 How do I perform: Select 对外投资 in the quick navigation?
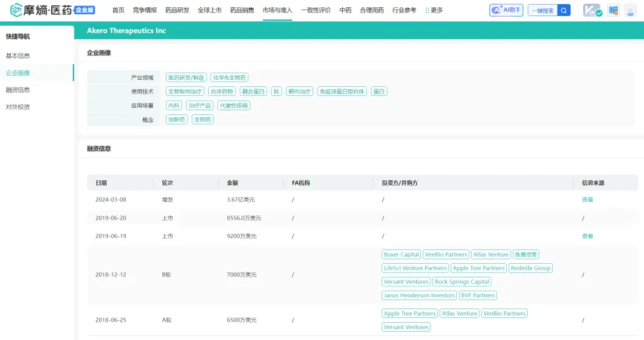click(x=18, y=107)
